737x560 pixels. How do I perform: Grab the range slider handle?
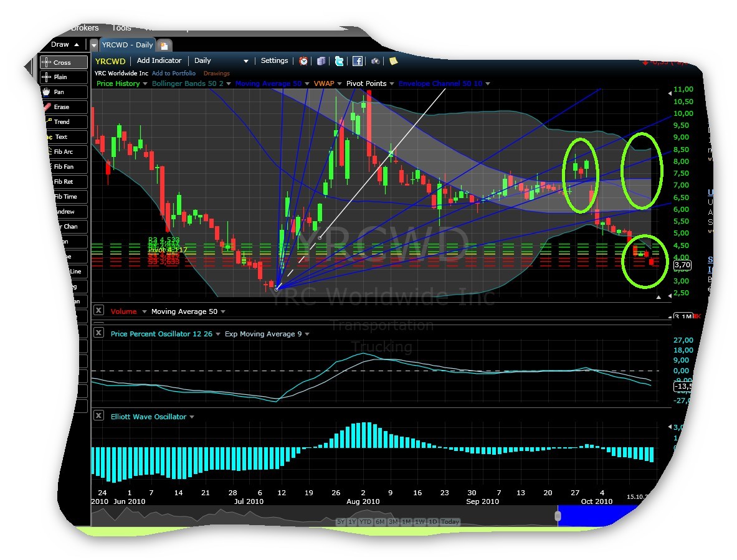[558, 516]
